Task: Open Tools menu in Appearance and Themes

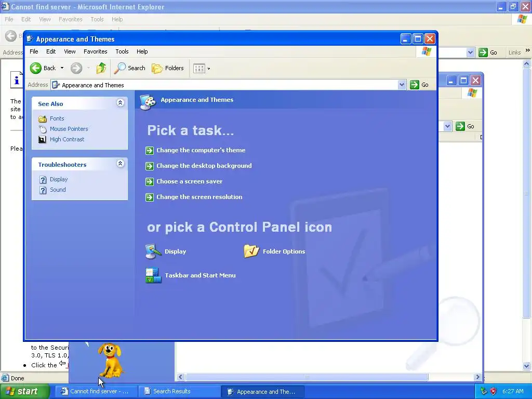Action: click(122, 51)
